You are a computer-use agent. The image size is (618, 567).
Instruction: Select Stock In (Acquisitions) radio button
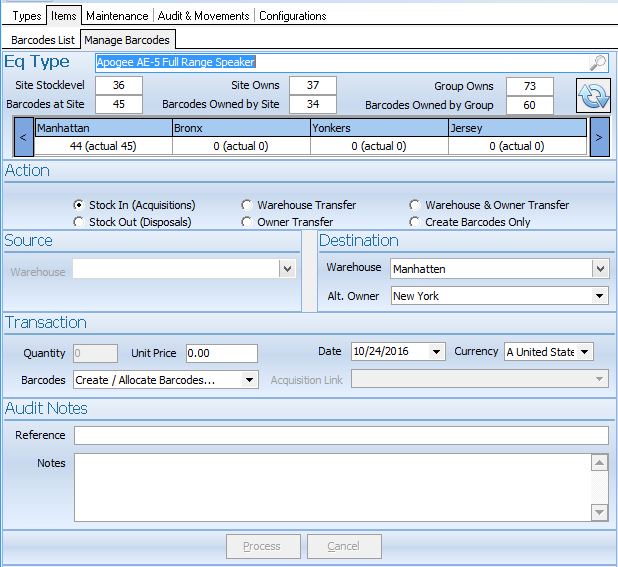78,205
